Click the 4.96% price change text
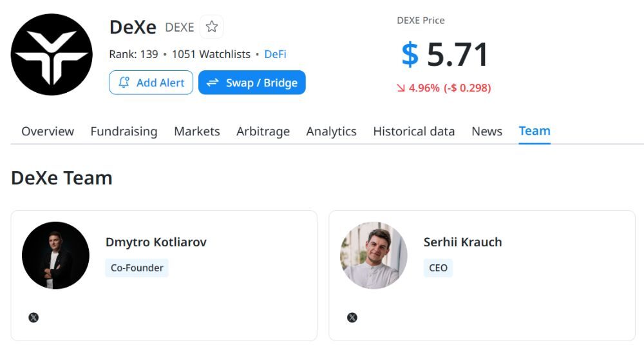Viewport: 644px width, 345px height. pyautogui.click(x=424, y=88)
